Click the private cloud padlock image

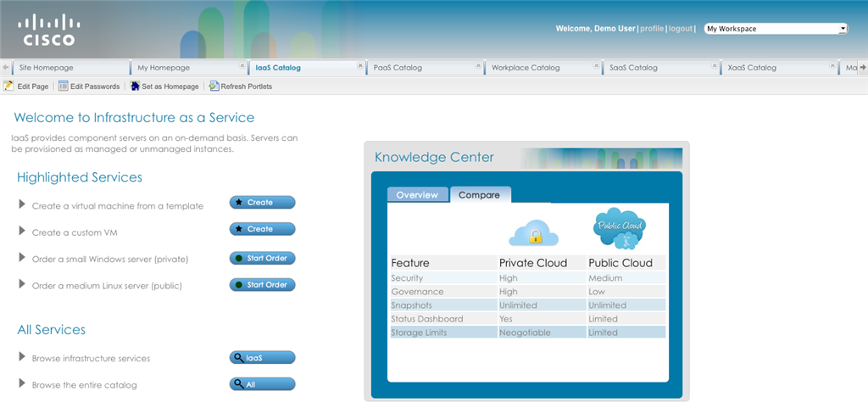click(534, 233)
